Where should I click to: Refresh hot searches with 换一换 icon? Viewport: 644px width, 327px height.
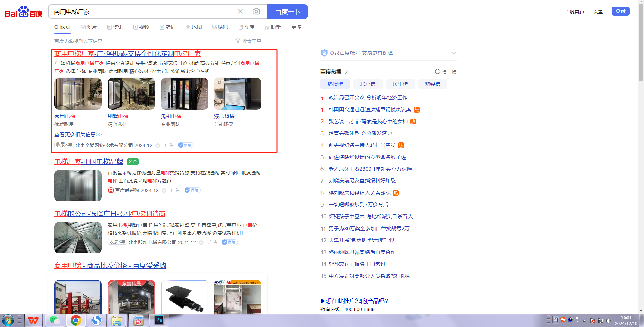pyautogui.click(x=437, y=72)
